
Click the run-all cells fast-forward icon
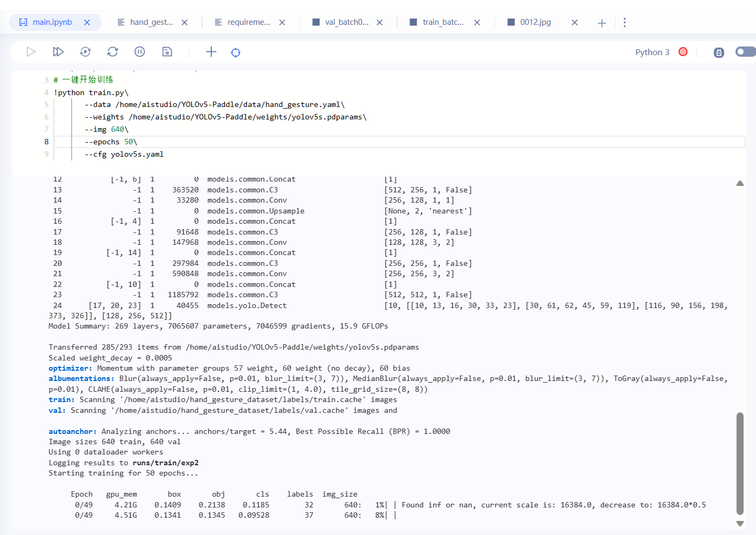(58, 52)
